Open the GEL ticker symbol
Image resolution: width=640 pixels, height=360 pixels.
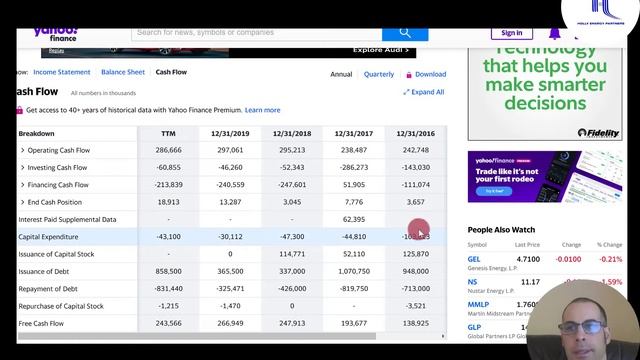[x=474, y=259]
